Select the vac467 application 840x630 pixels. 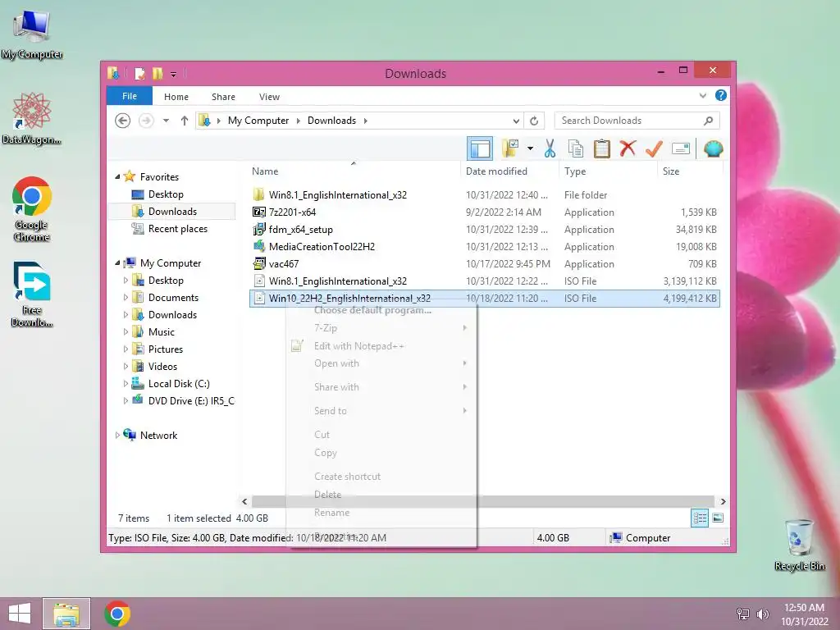click(485, 263)
